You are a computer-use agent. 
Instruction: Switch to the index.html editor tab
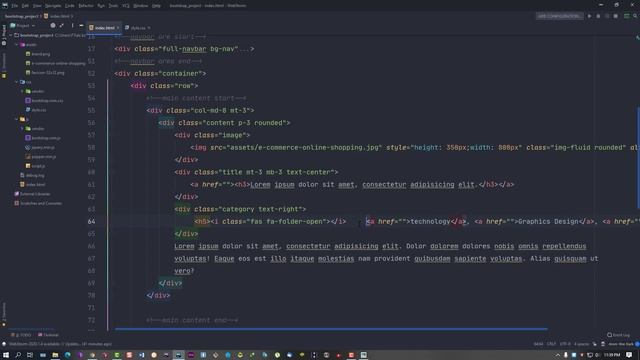pyautogui.click(x=104, y=28)
